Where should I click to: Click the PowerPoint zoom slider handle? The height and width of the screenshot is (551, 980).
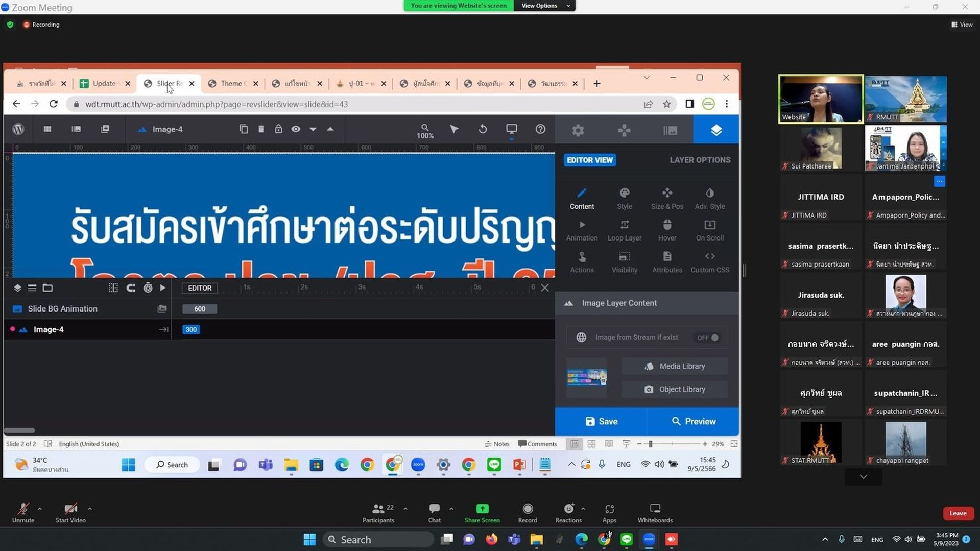point(650,444)
